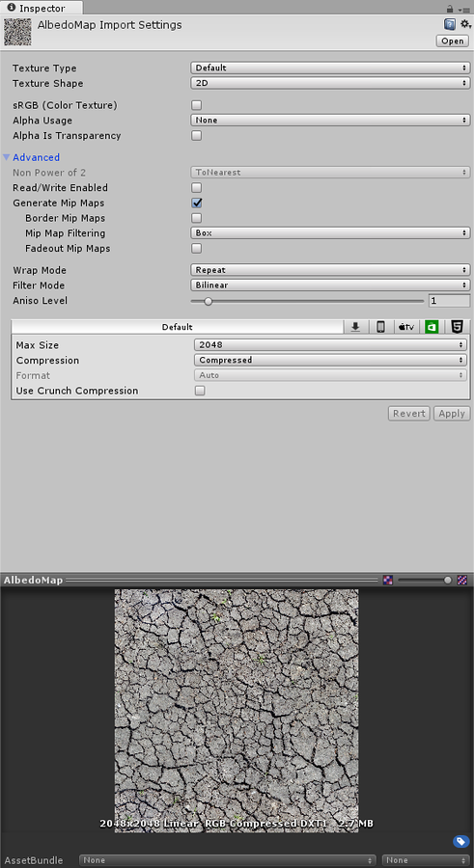This screenshot has width=474, height=868.
Task: Click the Texture Type label
Action: coord(45,68)
